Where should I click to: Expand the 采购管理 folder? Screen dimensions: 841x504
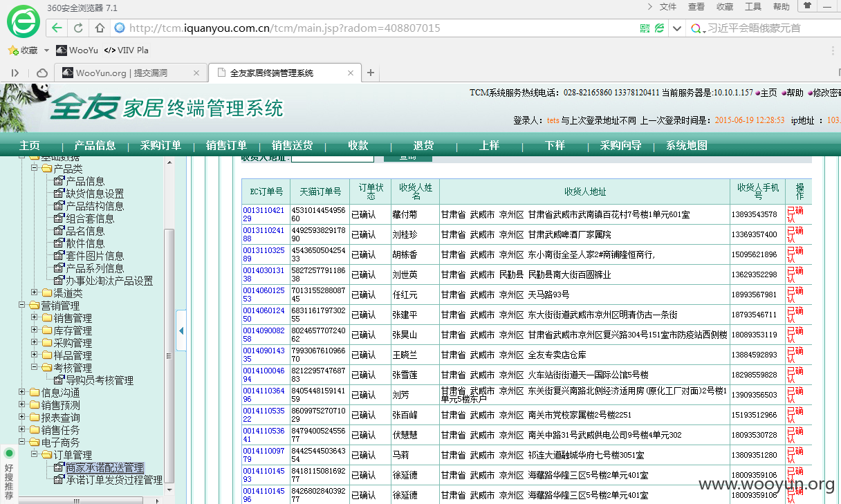pos(35,343)
